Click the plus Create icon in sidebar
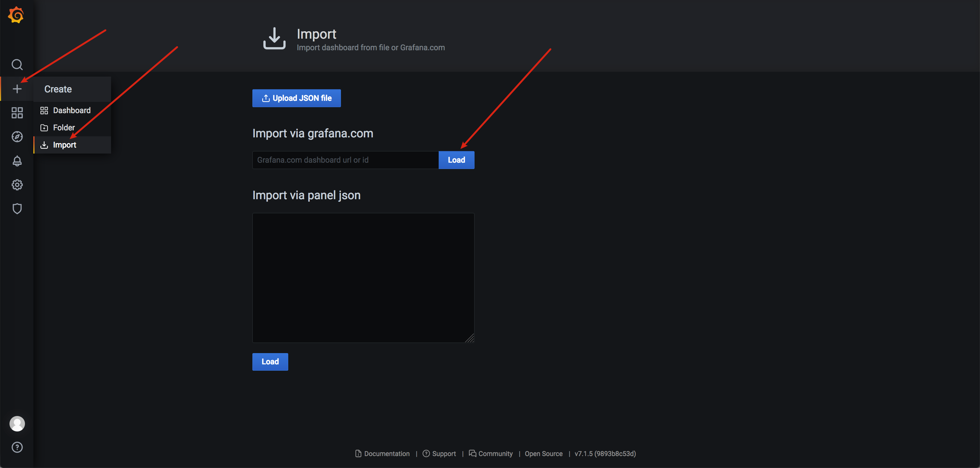 click(x=17, y=89)
